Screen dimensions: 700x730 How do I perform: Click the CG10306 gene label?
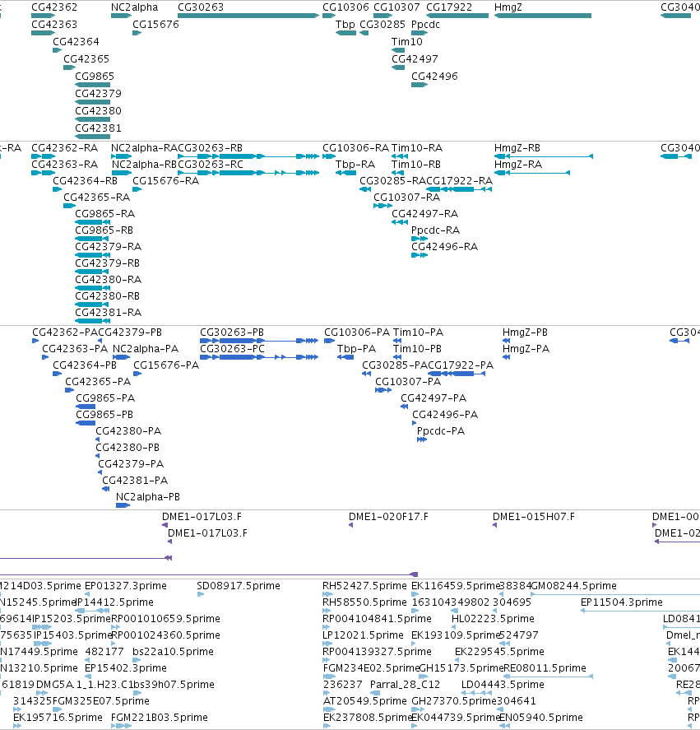pos(345,7)
